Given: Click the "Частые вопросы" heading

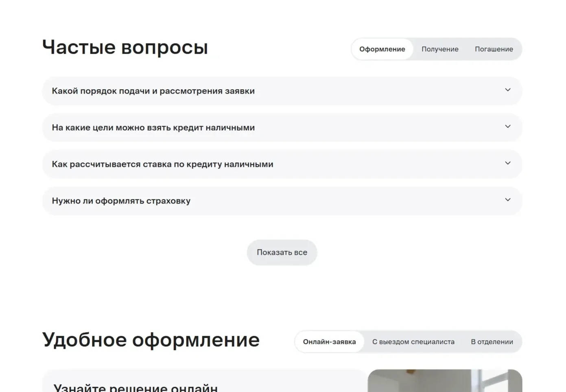Looking at the screenshot, I should (125, 47).
